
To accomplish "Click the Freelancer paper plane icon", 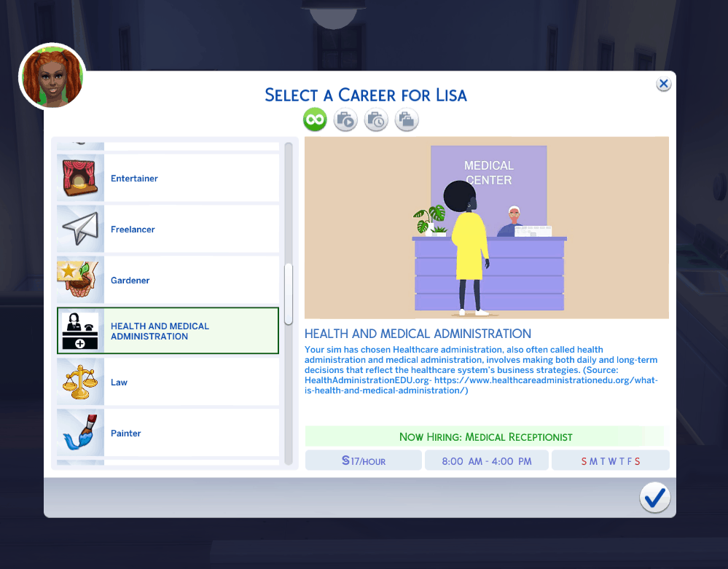I will click(x=80, y=229).
